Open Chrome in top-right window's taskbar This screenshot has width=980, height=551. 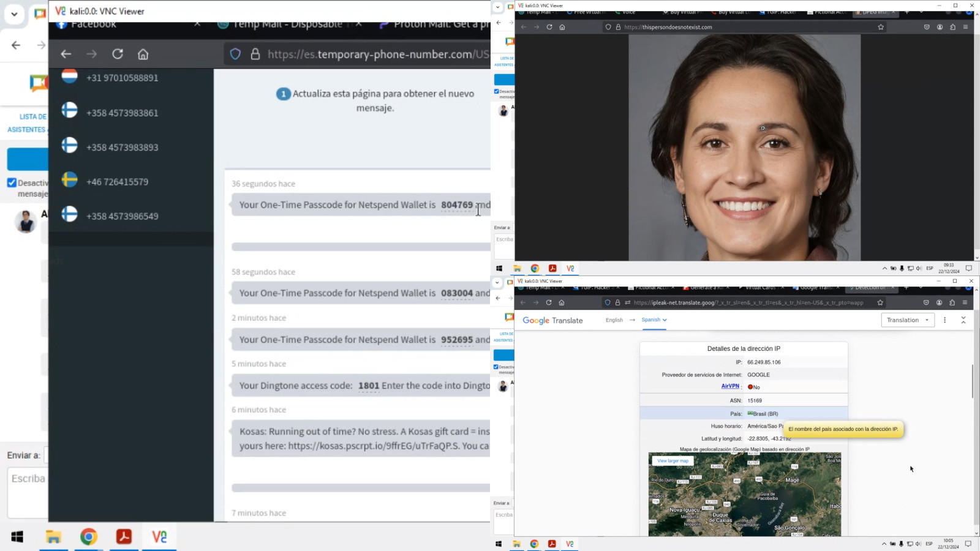pos(535,268)
